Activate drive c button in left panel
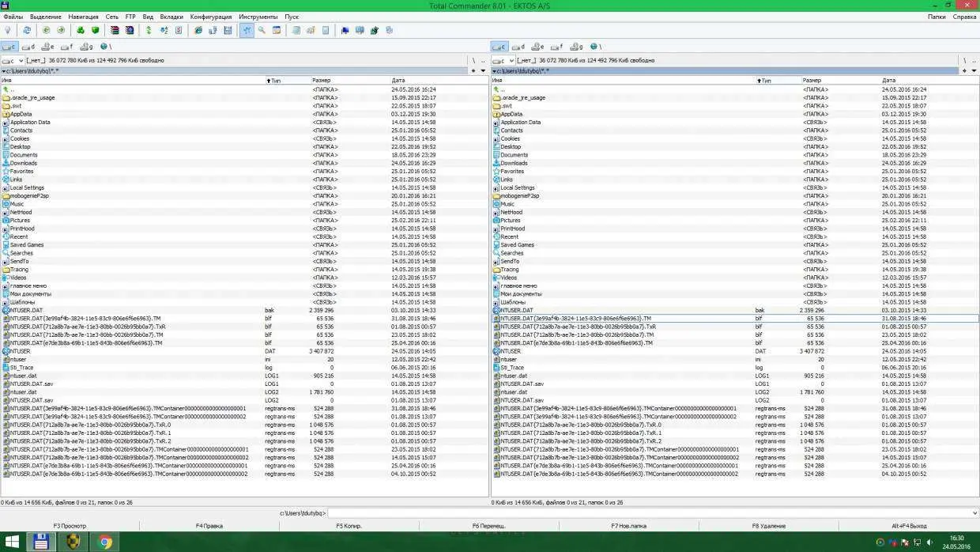 coord(9,47)
